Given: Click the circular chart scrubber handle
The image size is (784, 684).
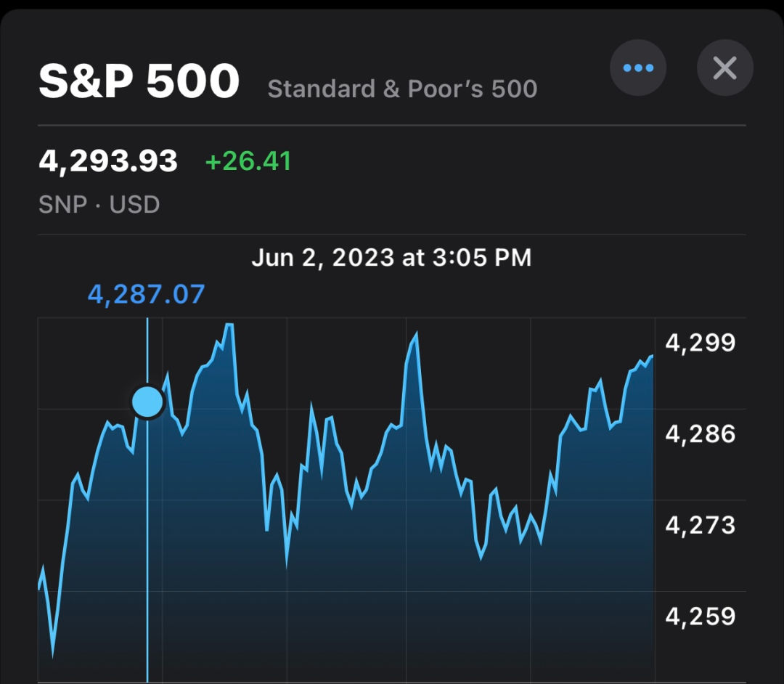Looking at the screenshot, I should 148,402.
